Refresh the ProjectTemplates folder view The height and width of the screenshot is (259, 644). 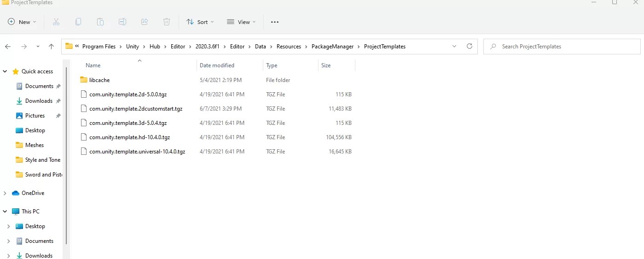[x=470, y=46]
